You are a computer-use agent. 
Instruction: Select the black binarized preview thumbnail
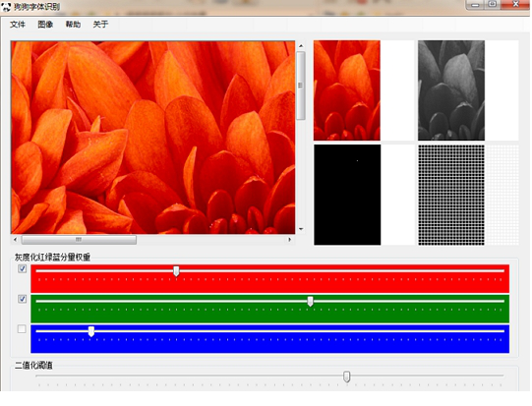click(x=347, y=195)
